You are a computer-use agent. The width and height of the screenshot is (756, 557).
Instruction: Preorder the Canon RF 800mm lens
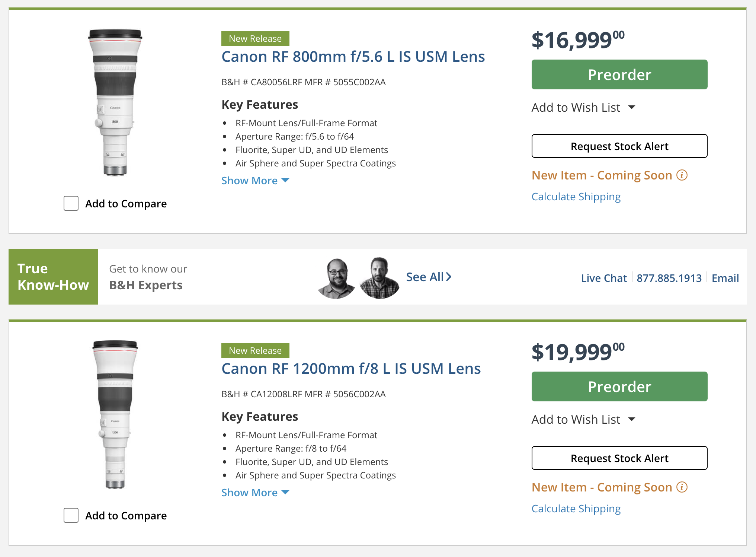pyautogui.click(x=619, y=74)
